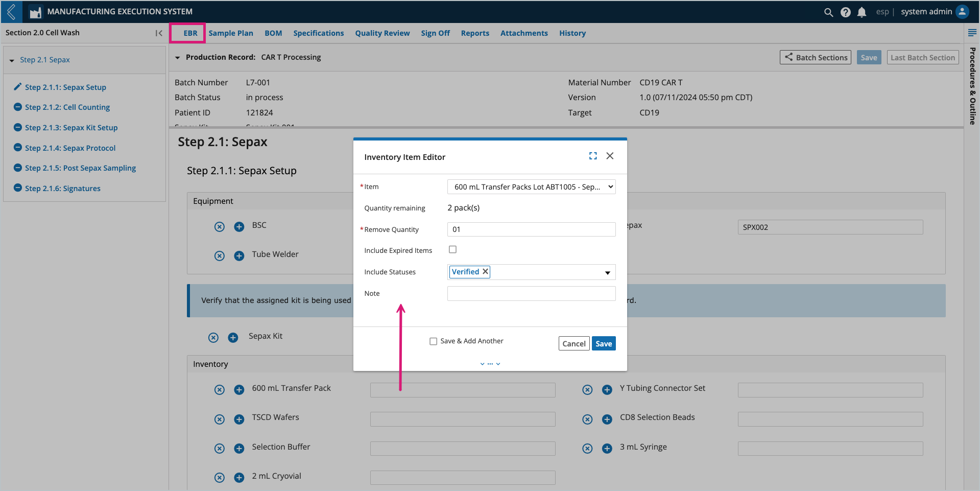Open Step 2.1.2: Cell Counting link
This screenshot has height=491, width=980.
67,107
